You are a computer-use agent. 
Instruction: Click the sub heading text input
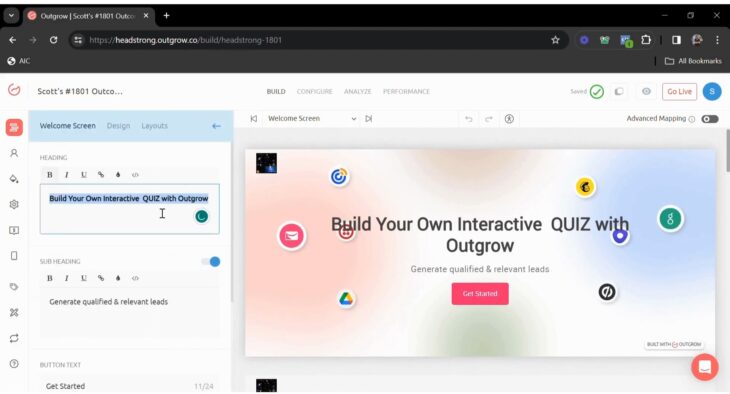pyautogui.click(x=129, y=312)
